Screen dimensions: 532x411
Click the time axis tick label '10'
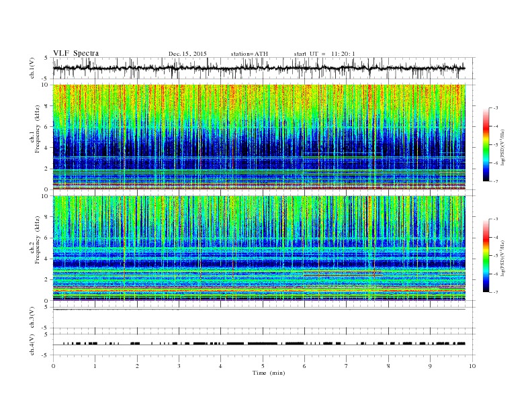[x=472, y=366]
